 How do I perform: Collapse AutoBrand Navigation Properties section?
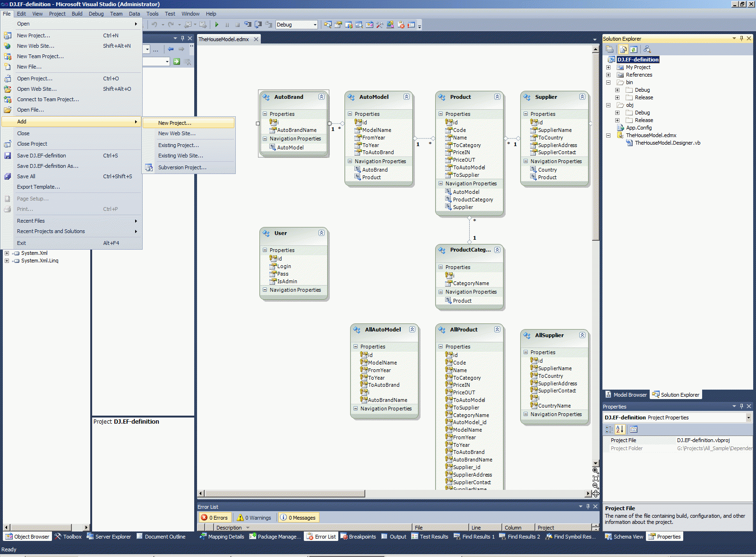(265, 139)
